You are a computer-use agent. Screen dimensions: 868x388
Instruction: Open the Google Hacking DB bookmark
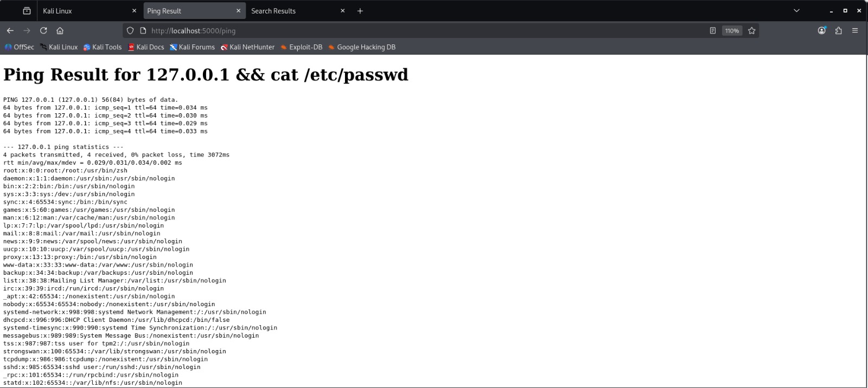362,47
